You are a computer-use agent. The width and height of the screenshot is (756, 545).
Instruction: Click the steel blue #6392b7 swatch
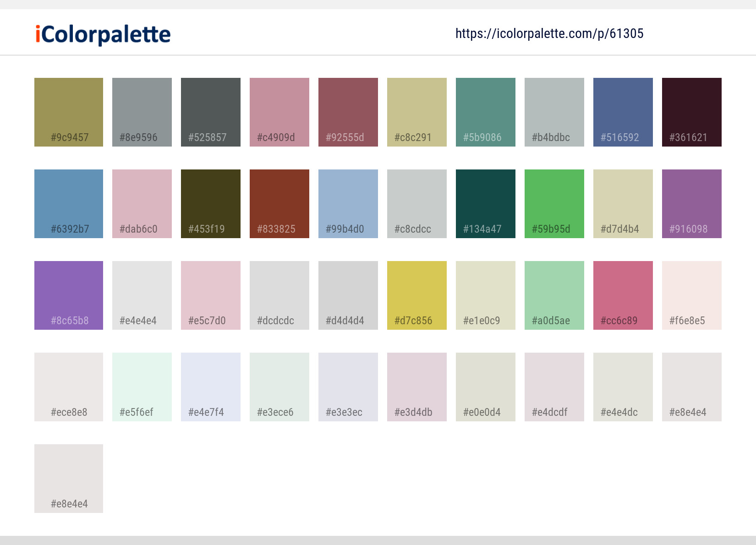(x=68, y=203)
